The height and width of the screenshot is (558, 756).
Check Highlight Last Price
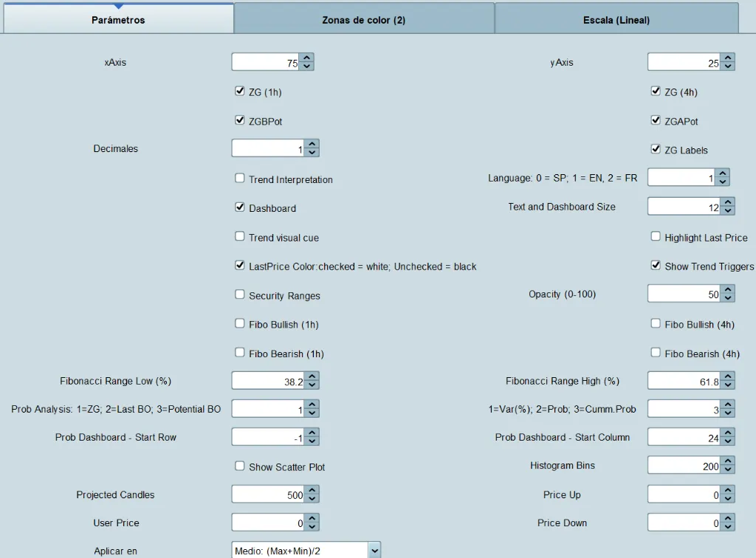(x=656, y=236)
